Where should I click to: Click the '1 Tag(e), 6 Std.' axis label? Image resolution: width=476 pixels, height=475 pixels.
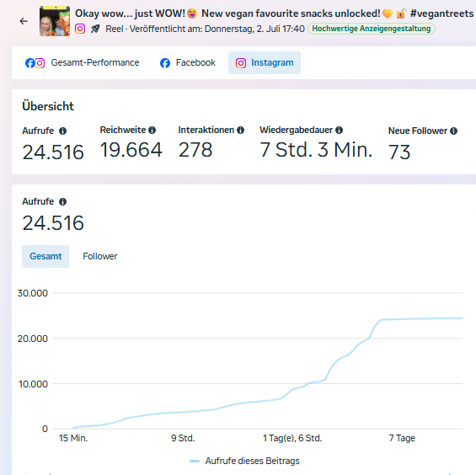(292, 438)
